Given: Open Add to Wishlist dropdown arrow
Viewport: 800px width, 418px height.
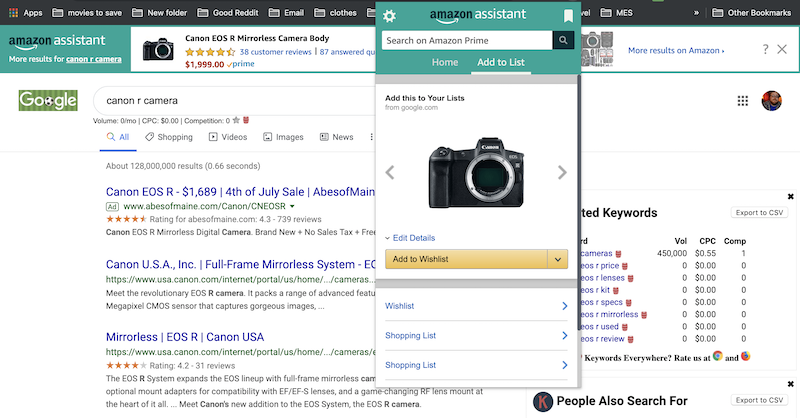Looking at the screenshot, I should [558, 259].
